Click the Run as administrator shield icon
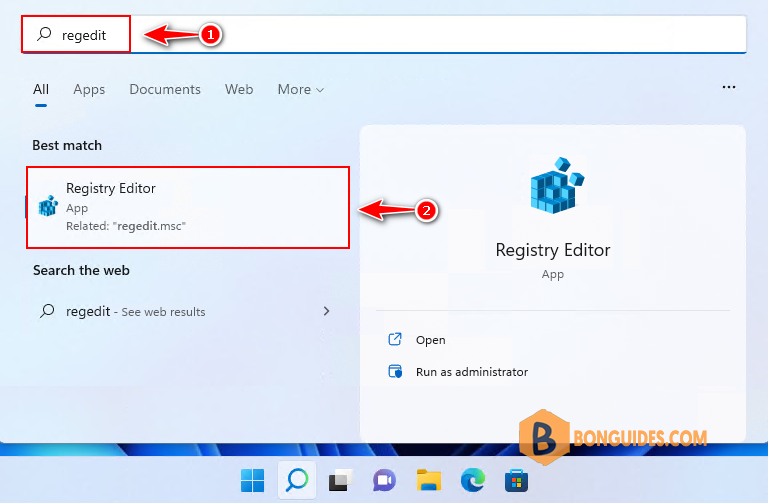Viewport: 768px width, 503px height. coord(395,371)
